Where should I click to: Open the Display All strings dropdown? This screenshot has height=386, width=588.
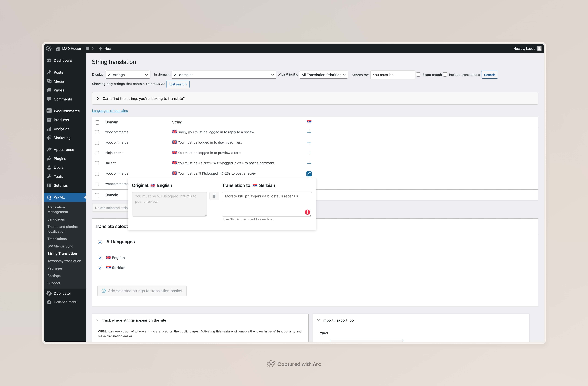tap(128, 75)
